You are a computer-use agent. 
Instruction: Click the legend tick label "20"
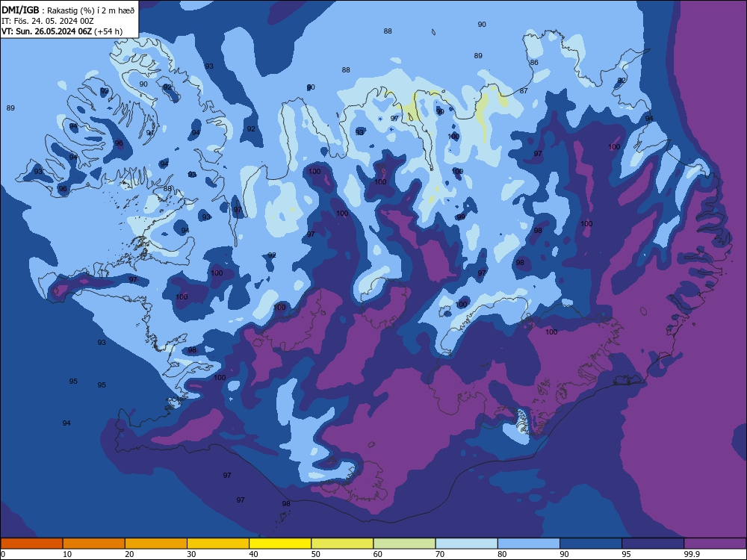(129, 554)
